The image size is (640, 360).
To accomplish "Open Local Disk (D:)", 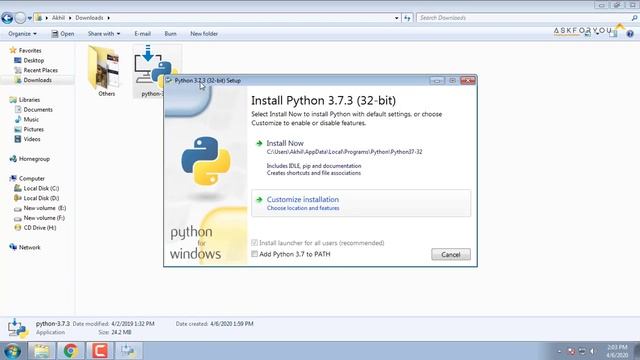I will (x=41, y=198).
